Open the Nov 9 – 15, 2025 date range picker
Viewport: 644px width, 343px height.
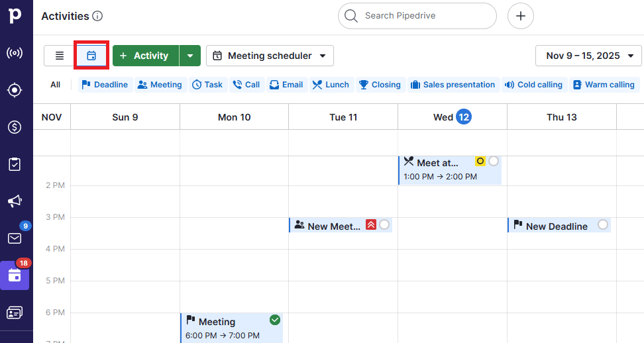click(x=588, y=56)
